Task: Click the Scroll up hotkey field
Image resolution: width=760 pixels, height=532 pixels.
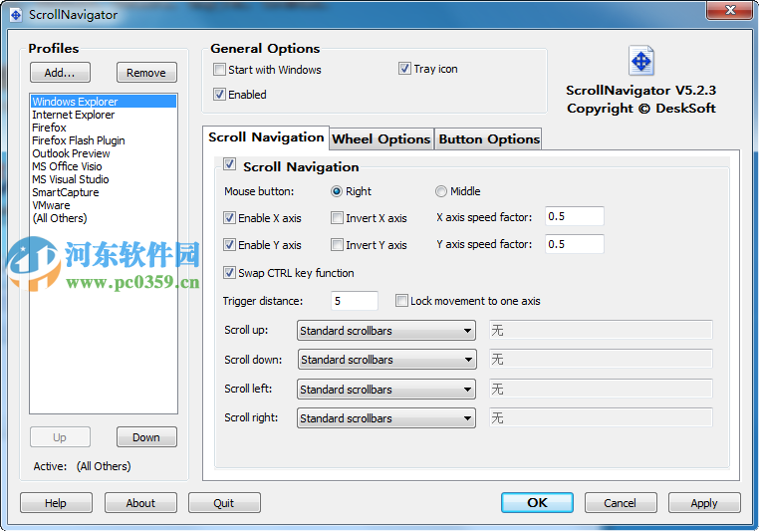Action: (x=601, y=330)
